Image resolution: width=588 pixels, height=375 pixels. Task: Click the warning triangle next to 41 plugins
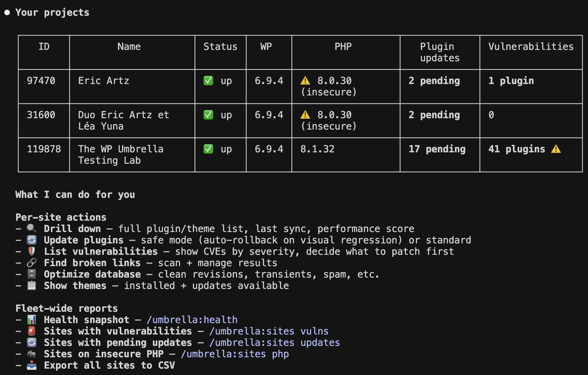click(556, 149)
